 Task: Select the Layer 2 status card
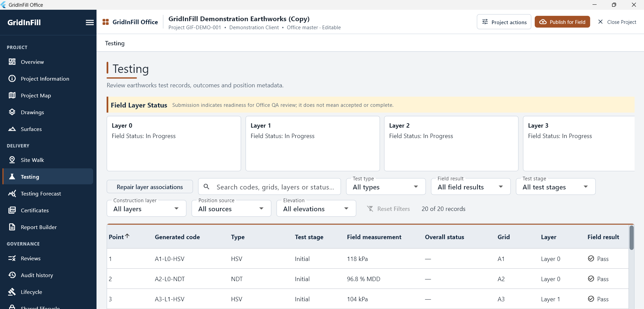(x=451, y=143)
